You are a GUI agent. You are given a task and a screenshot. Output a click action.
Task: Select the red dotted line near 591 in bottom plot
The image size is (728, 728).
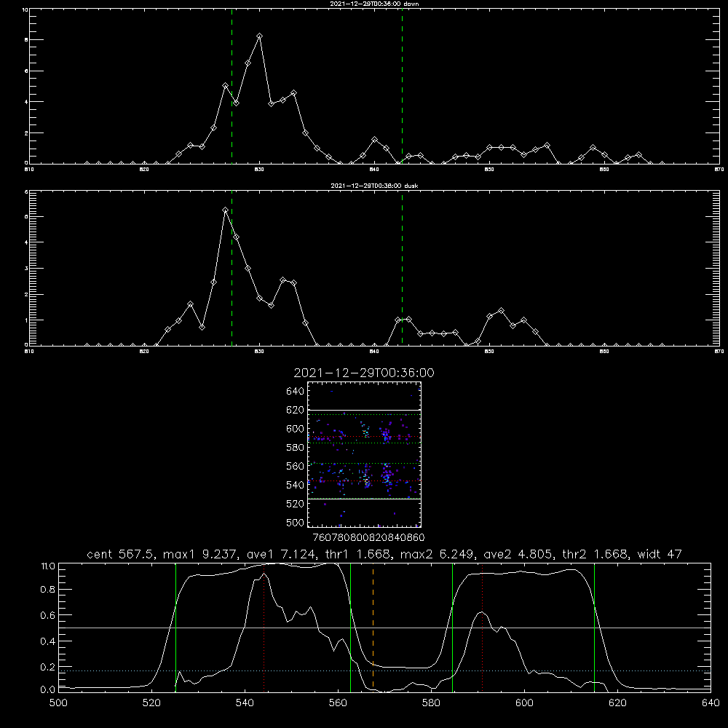[483, 628]
